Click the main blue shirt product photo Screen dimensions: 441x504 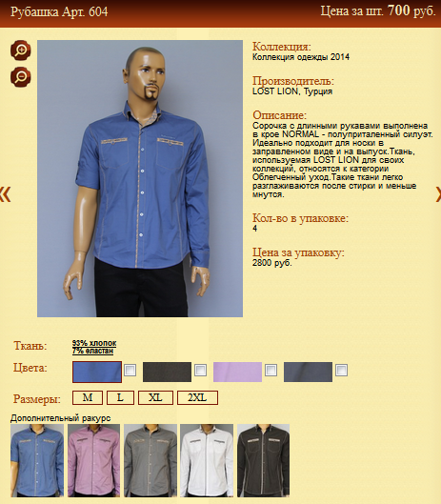[x=140, y=178]
